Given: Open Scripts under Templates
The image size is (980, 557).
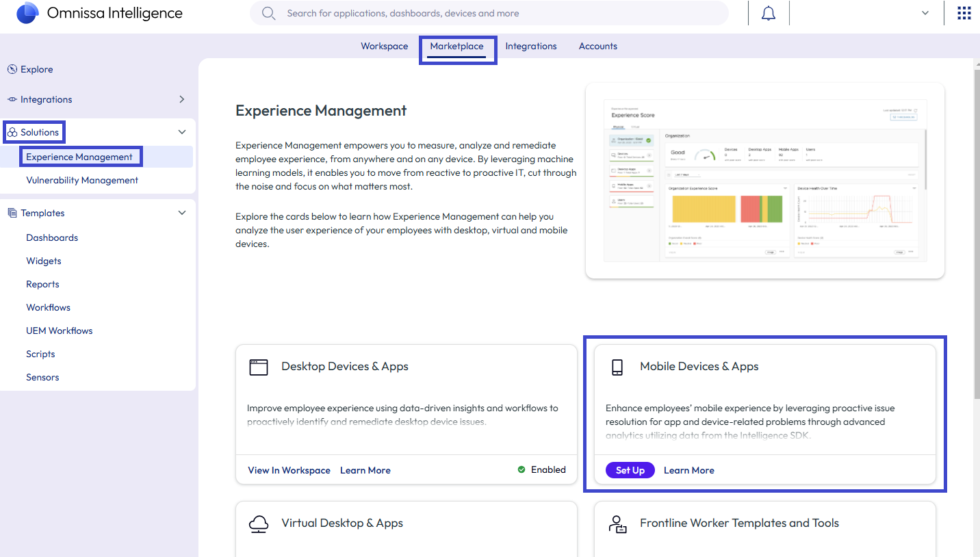Looking at the screenshot, I should pyautogui.click(x=40, y=354).
